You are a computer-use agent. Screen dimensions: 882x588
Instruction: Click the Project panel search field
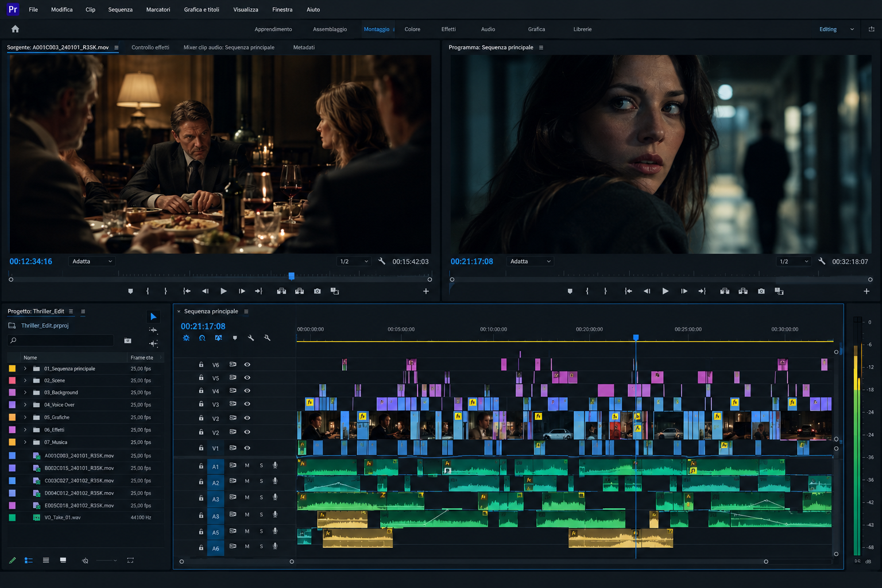click(61, 341)
